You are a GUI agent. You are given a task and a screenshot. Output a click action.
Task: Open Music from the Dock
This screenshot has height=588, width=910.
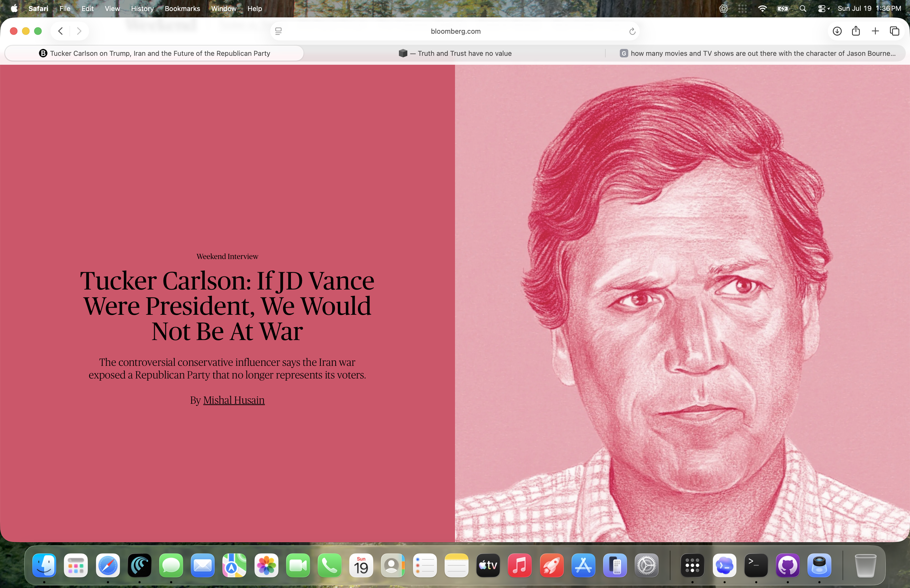[x=520, y=565]
